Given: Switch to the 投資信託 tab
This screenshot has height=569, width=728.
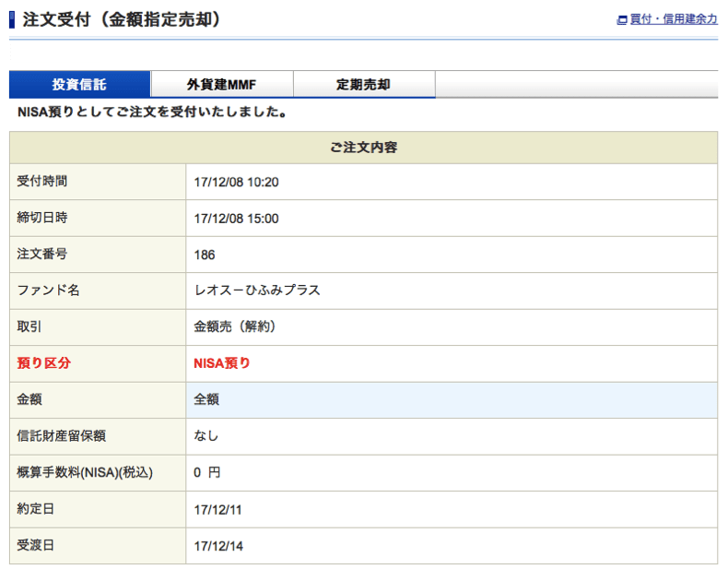Looking at the screenshot, I should (x=79, y=85).
